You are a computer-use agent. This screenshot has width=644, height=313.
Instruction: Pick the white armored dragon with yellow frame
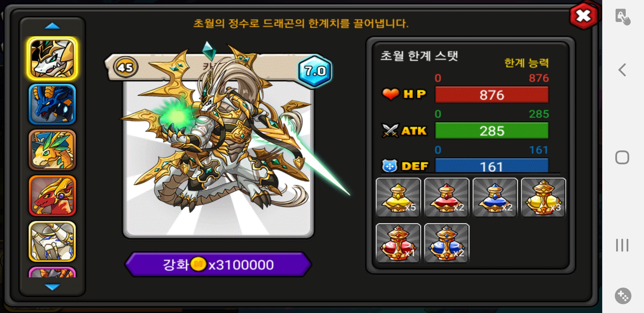(x=52, y=241)
